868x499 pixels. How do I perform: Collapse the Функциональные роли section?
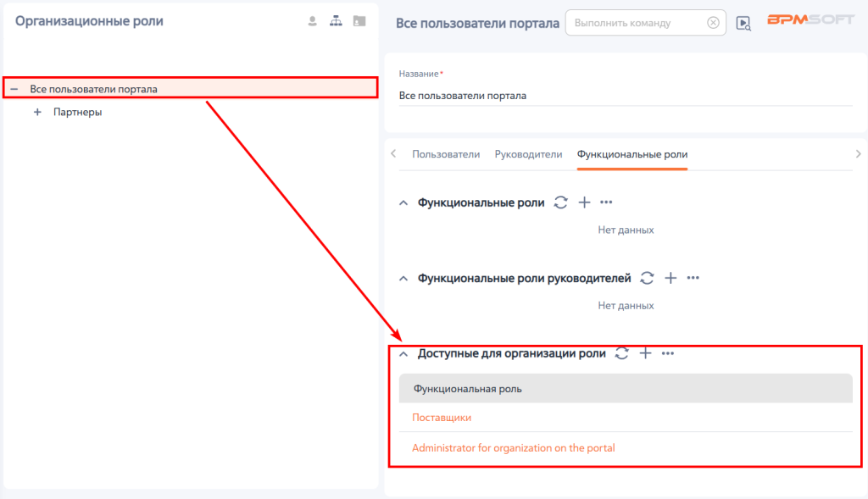(x=403, y=203)
